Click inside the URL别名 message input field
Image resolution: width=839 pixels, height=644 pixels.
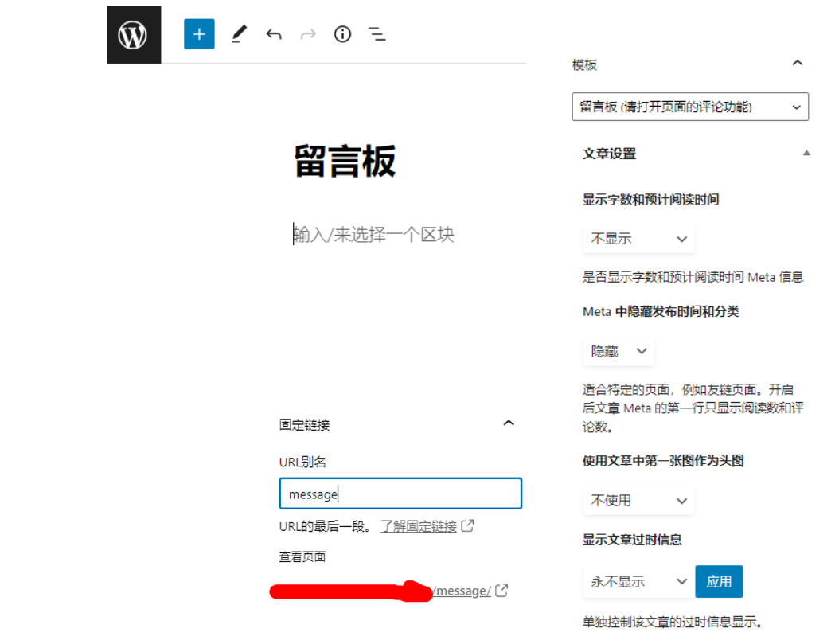[400, 494]
